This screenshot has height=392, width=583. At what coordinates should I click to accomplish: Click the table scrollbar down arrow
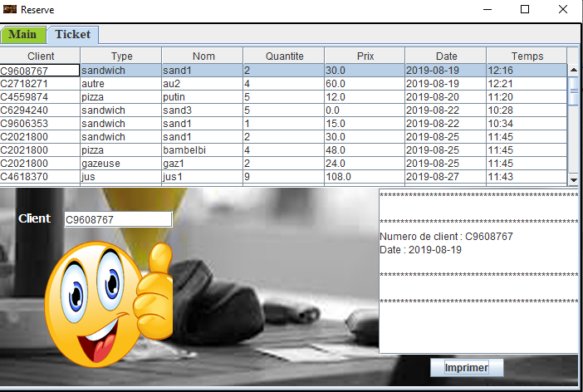pyautogui.click(x=572, y=179)
